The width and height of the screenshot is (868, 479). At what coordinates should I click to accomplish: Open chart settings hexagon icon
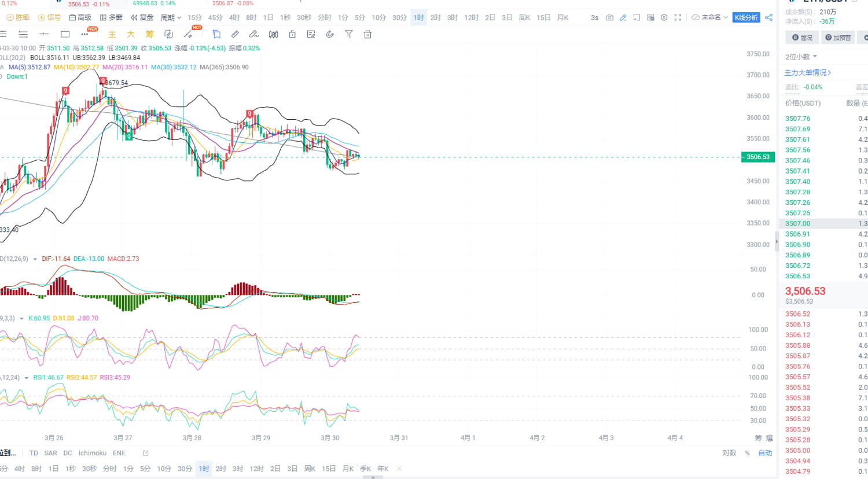click(x=664, y=17)
